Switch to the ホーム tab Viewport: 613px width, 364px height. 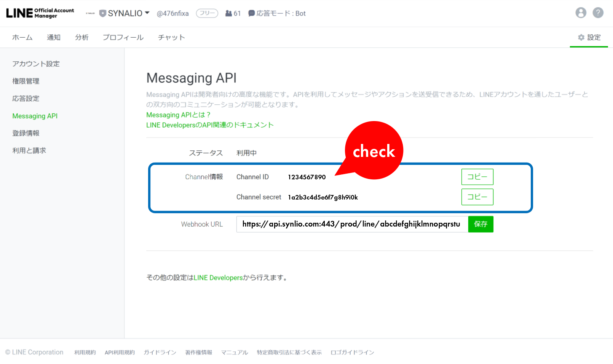(22, 37)
